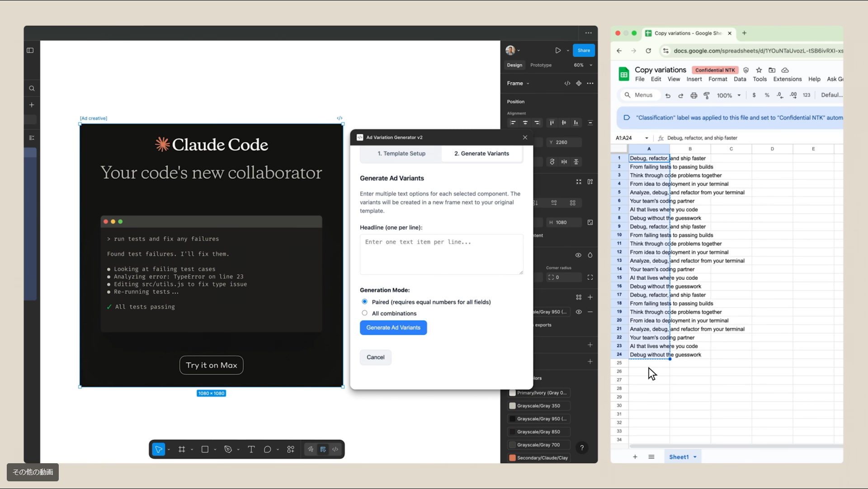
Task: Click the Secondary/Claude/Clay color swatch
Action: [x=513, y=458]
